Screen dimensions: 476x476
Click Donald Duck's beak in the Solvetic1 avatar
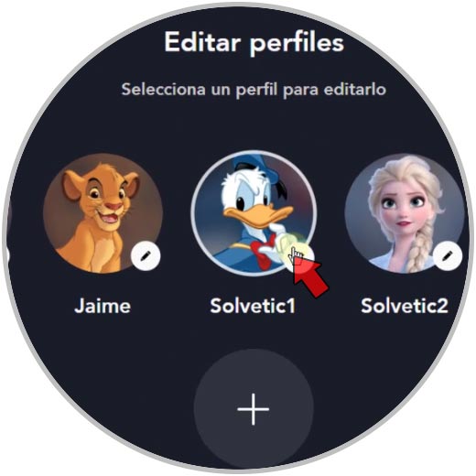(x=258, y=216)
